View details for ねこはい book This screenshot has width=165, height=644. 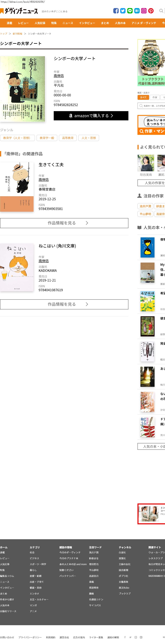pos(64,304)
